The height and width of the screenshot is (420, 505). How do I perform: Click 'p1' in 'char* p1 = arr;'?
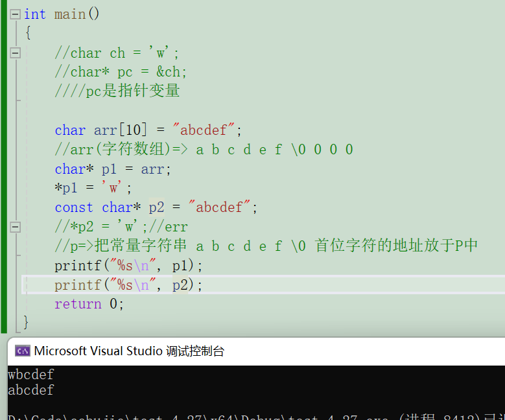(x=109, y=169)
